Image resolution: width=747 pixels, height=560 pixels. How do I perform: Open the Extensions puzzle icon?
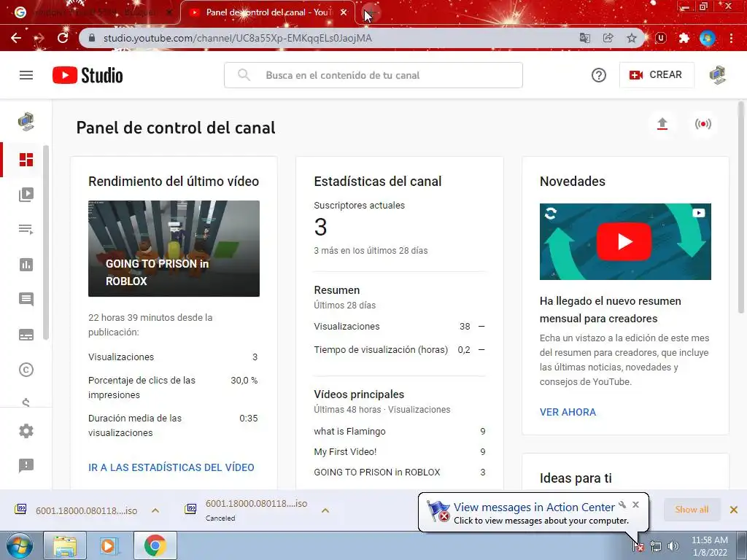click(684, 38)
